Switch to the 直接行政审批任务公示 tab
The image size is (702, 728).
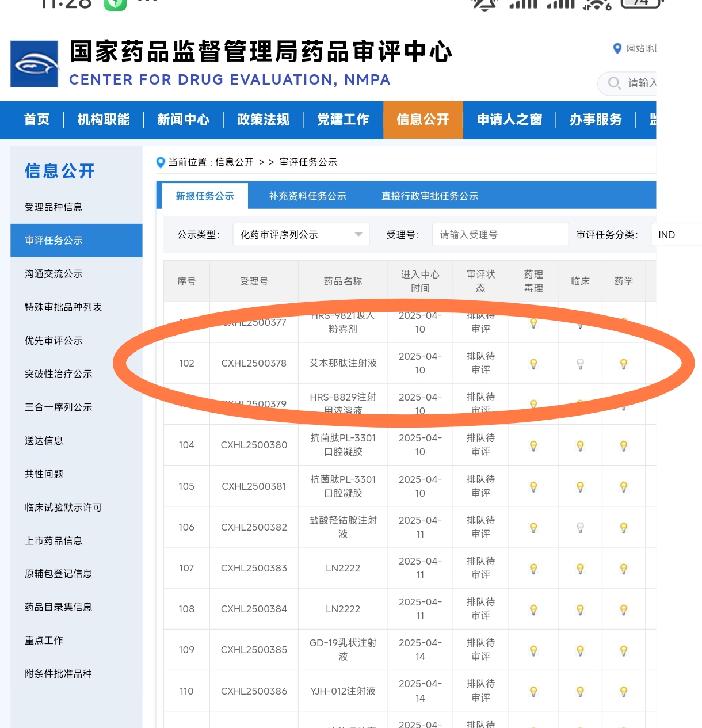(430, 196)
